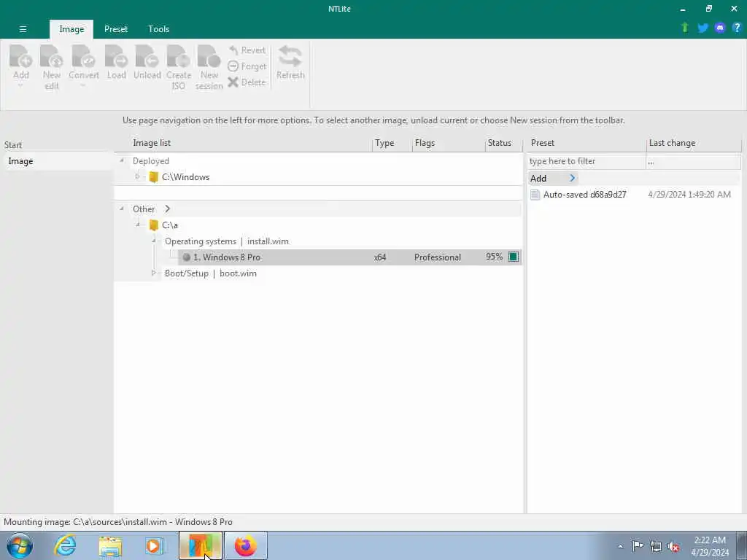
Task: Open the preset Add chevron menu
Action: pyautogui.click(x=572, y=178)
